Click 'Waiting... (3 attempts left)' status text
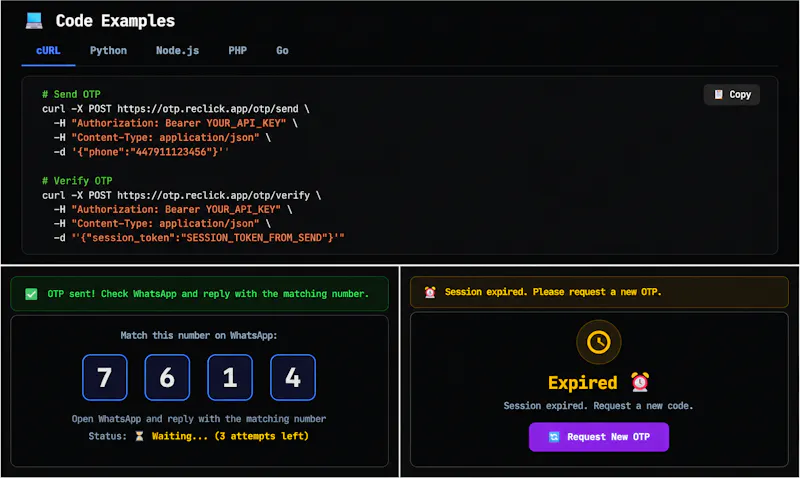The width and height of the screenshot is (800, 478). click(x=230, y=436)
